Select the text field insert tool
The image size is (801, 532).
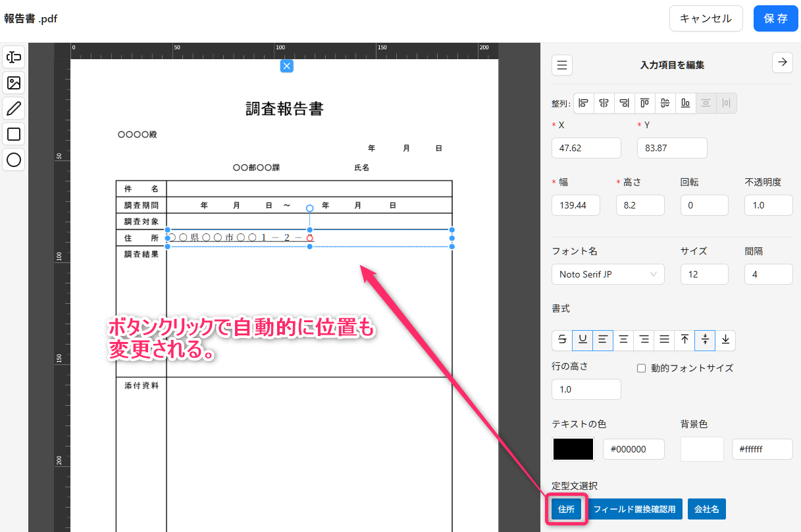click(x=14, y=57)
